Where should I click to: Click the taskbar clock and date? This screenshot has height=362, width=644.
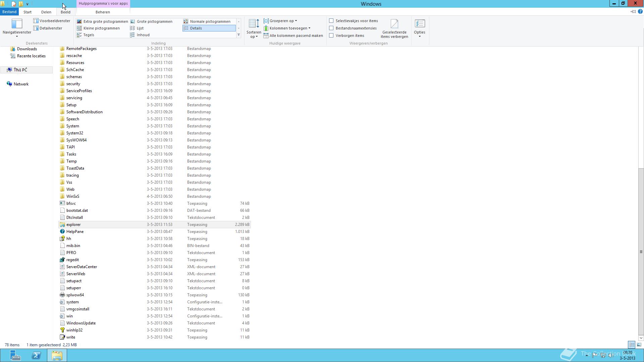tap(627, 355)
